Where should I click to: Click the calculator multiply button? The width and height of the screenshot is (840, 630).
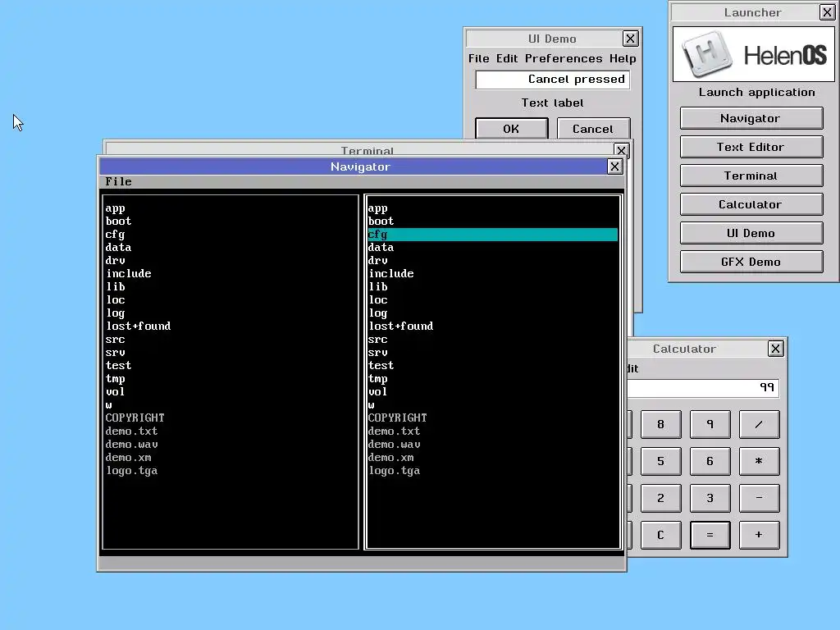click(759, 461)
